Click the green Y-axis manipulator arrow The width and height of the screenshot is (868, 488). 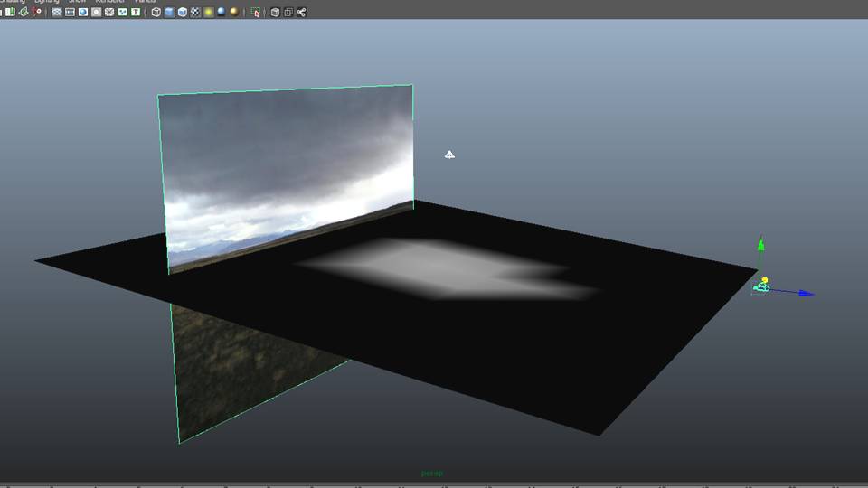pyautogui.click(x=761, y=243)
